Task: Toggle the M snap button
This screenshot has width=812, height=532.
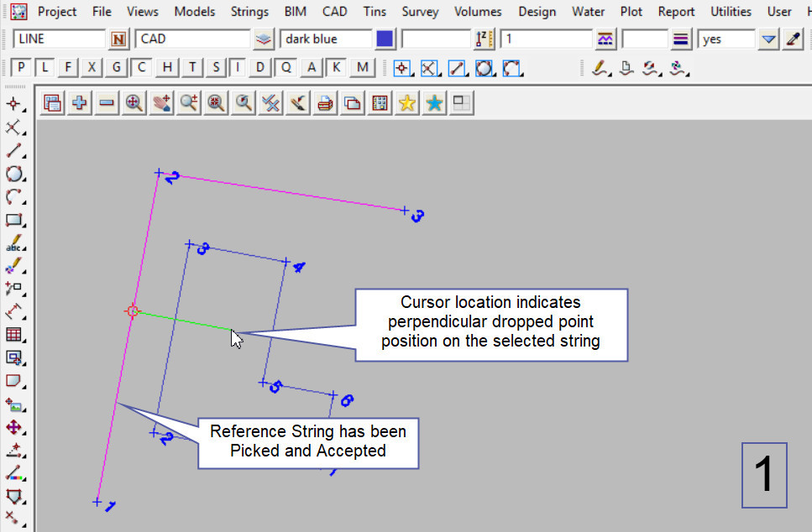Action: 363,68
